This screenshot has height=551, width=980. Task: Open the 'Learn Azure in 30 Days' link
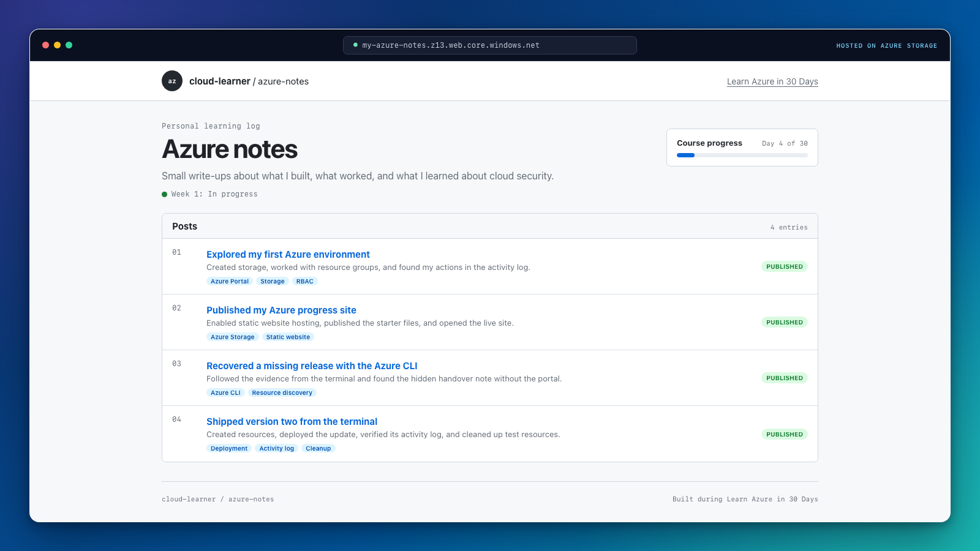772,81
